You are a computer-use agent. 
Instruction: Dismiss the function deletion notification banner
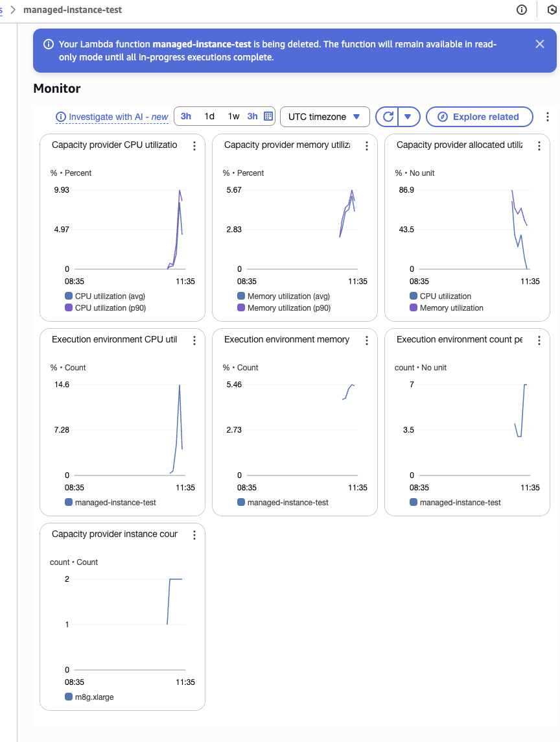[539, 44]
